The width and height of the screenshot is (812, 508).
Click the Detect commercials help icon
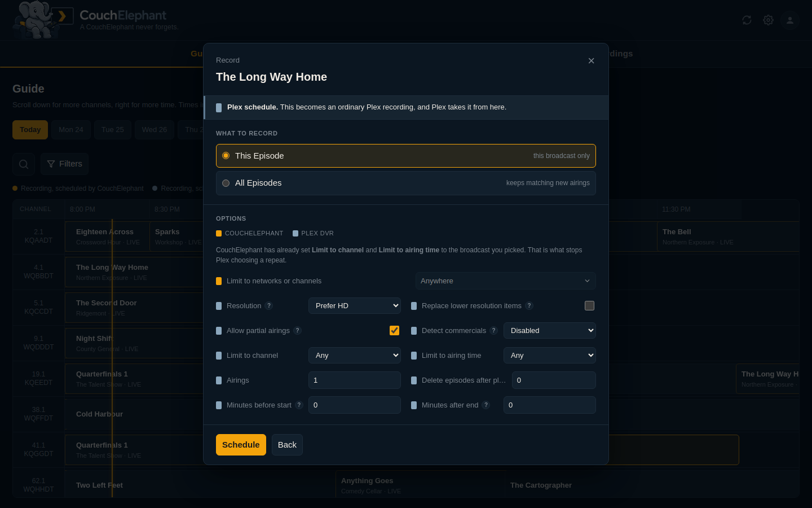click(x=493, y=331)
